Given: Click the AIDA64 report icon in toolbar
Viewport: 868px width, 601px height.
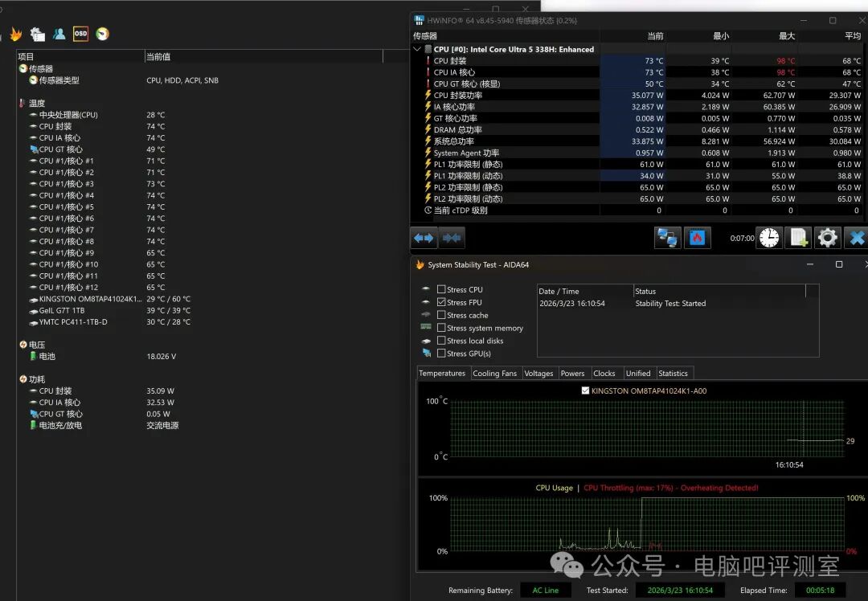Looking at the screenshot, I should (x=37, y=35).
